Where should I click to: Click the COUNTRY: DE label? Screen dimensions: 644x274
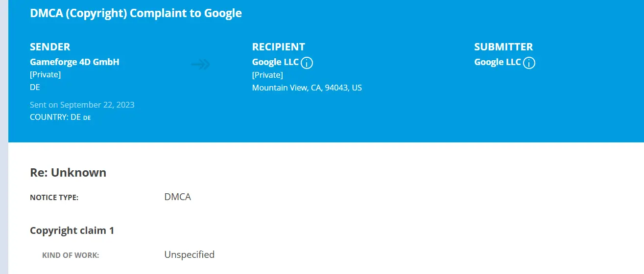(x=55, y=117)
